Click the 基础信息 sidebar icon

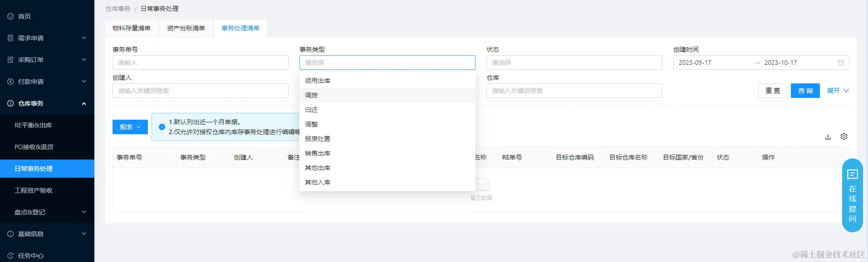click(10, 234)
